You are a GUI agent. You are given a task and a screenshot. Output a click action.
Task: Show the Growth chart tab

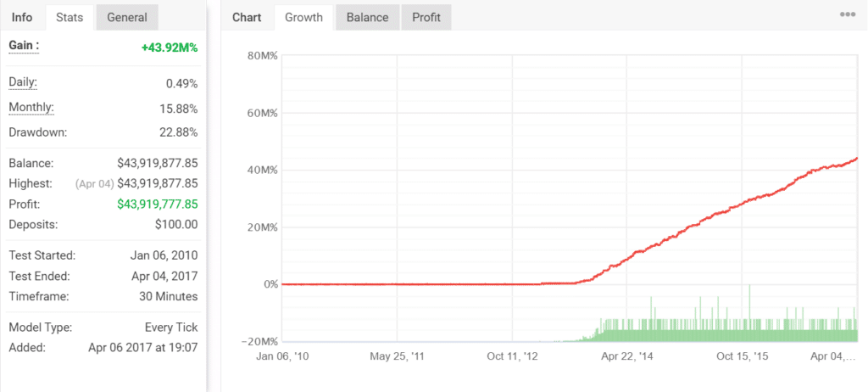pos(303,17)
